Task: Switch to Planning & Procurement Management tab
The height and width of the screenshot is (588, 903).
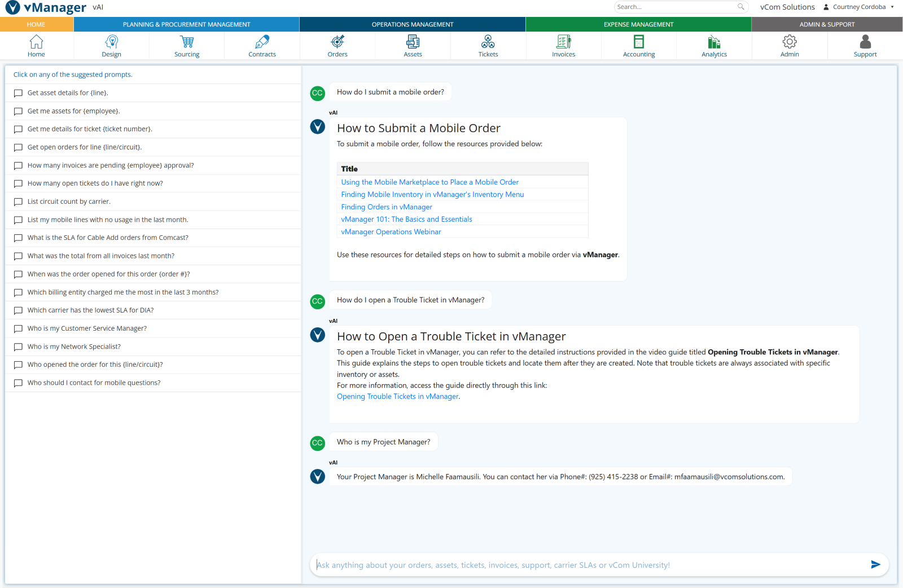Action: tap(186, 24)
